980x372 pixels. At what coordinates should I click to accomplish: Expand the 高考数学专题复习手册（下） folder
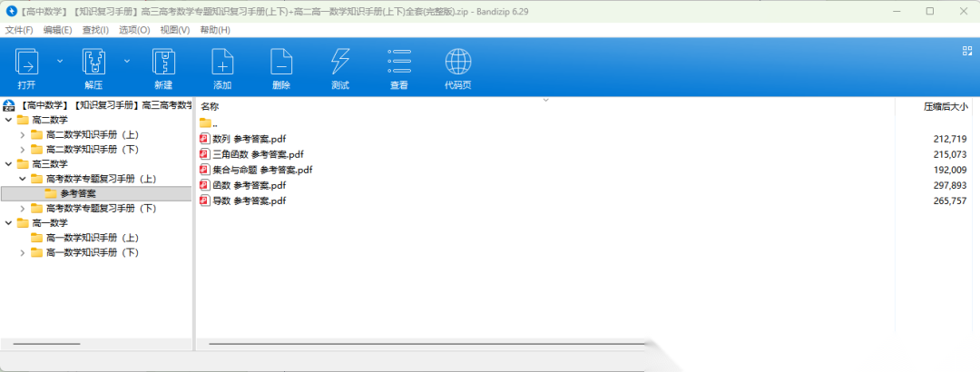pos(23,209)
